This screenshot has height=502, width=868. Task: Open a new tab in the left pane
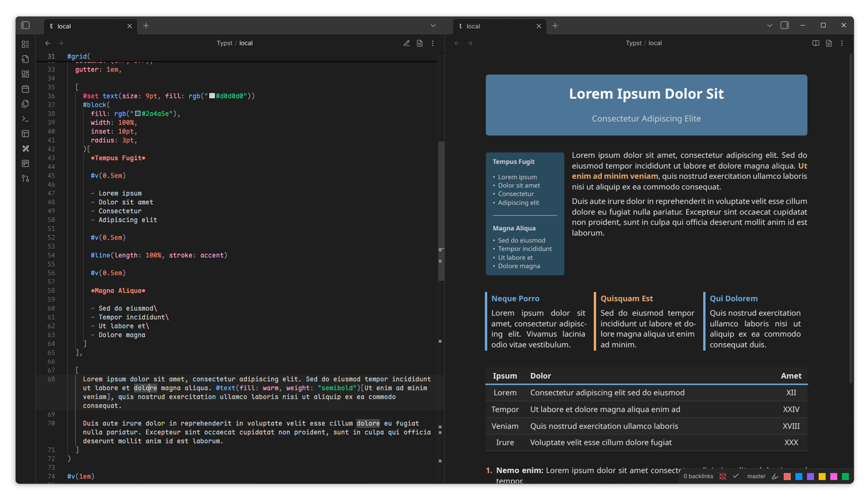click(146, 26)
